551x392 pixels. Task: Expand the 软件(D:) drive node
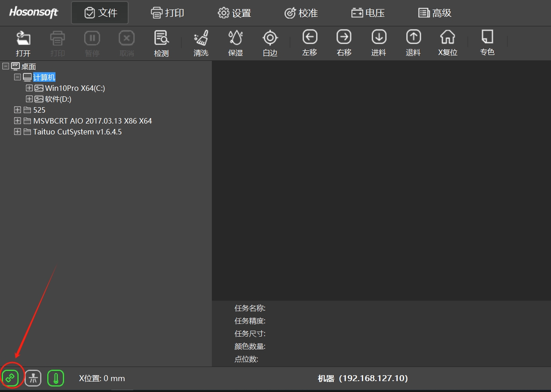click(x=29, y=99)
